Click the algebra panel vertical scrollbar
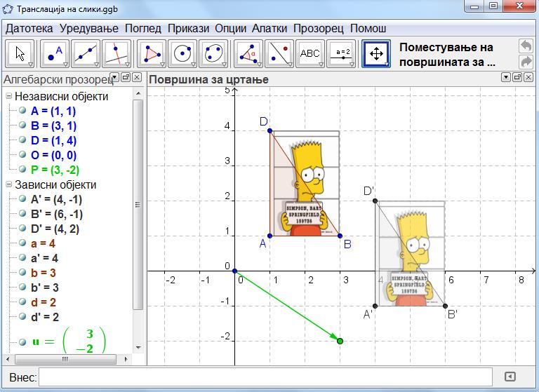 click(x=138, y=205)
